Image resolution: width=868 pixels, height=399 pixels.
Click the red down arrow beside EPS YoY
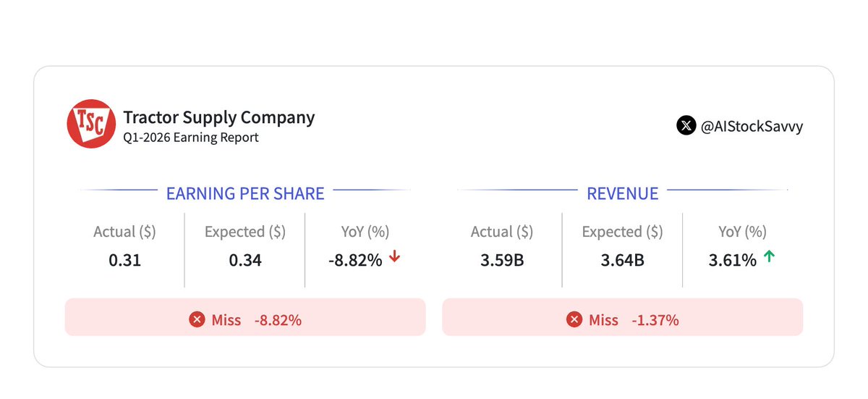[x=394, y=258]
